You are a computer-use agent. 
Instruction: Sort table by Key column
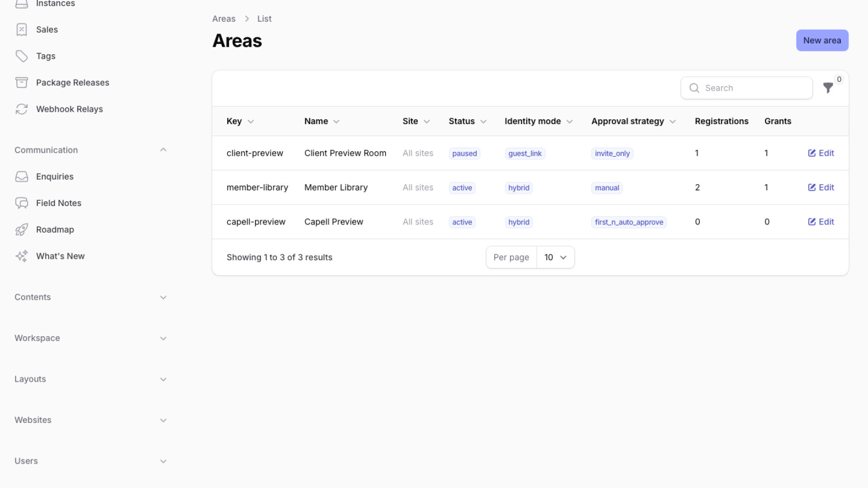coord(240,121)
